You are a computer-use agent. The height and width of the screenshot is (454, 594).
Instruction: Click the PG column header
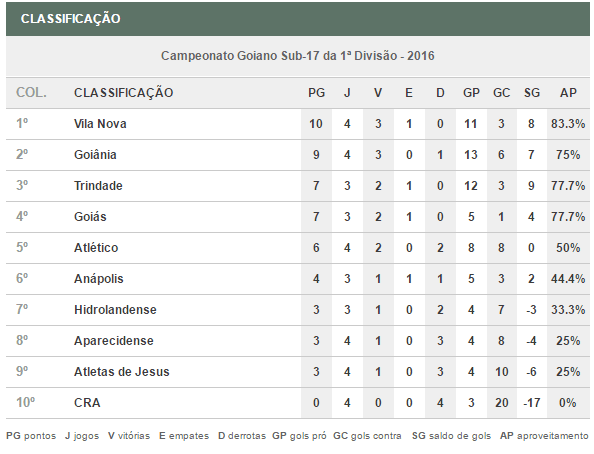tap(316, 93)
